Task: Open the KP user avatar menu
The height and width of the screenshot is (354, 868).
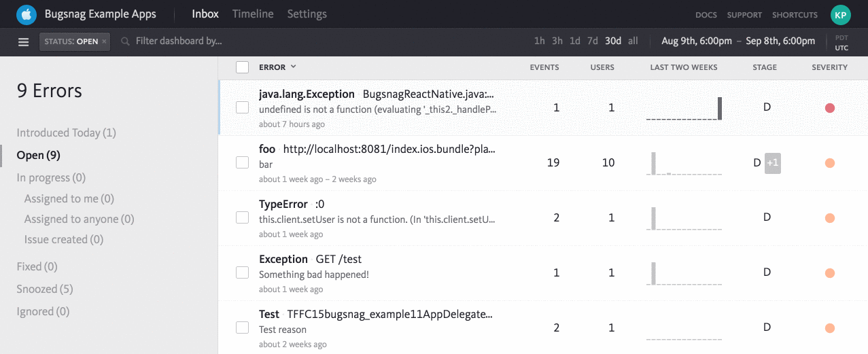Action: tap(840, 14)
